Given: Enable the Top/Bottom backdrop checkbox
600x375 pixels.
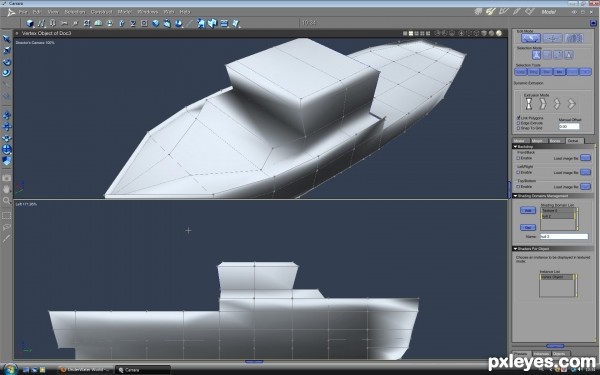Looking at the screenshot, I should point(518,186).
